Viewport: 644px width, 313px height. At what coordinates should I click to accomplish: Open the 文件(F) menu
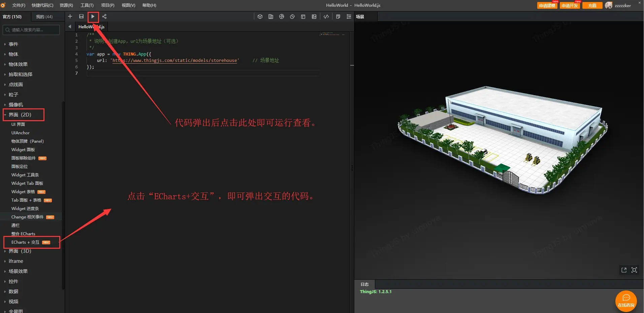19,5
